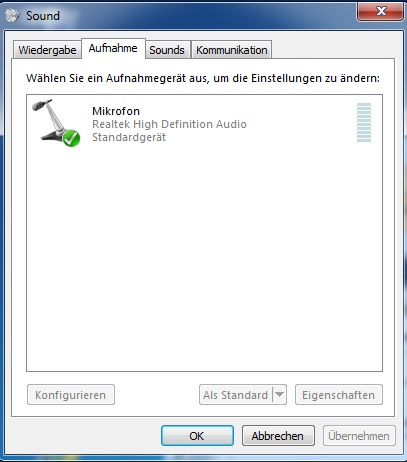Select the Aufnahme tab
Image resolution: width=407 pixels, height=462 pixels.
click(113, 48)
